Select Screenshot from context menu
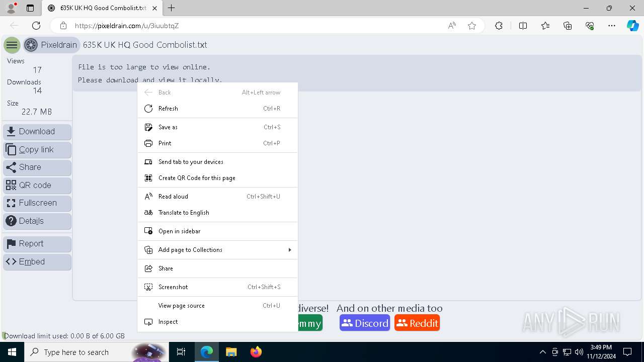 click(217, 287)
